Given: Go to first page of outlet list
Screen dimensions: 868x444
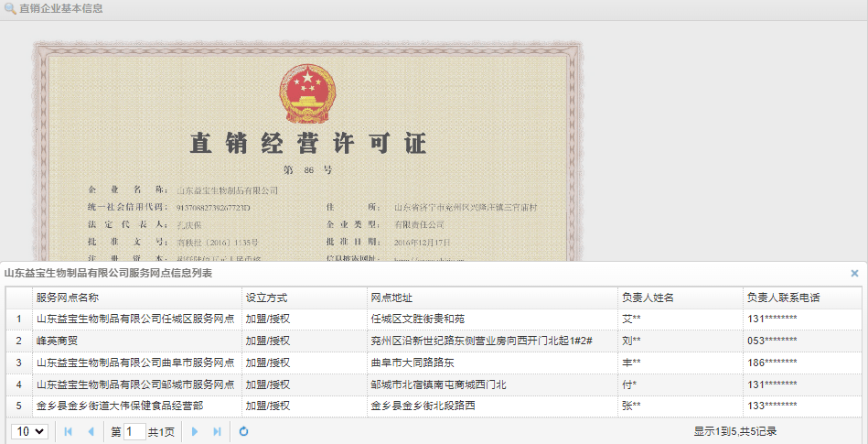Looking at the screenshot, I should (x=69, y=431).
